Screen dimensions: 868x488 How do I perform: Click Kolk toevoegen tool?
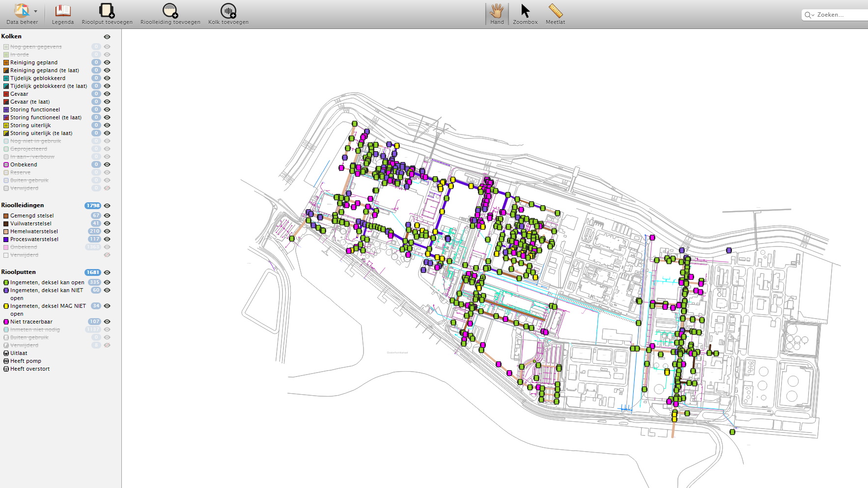228,14
